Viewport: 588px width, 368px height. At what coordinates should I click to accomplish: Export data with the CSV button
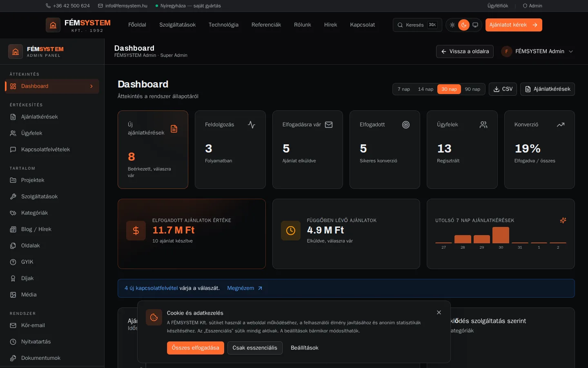tap(503, 89)
